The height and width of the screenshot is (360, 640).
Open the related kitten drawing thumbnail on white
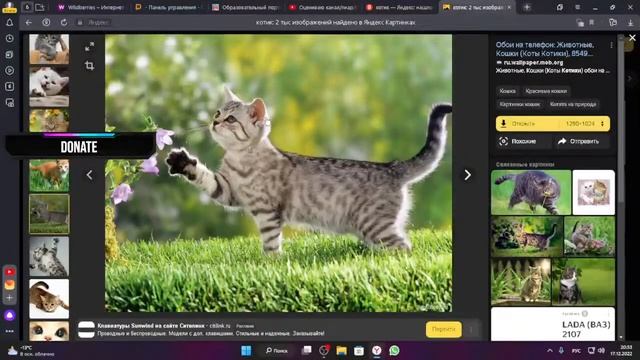593,192
